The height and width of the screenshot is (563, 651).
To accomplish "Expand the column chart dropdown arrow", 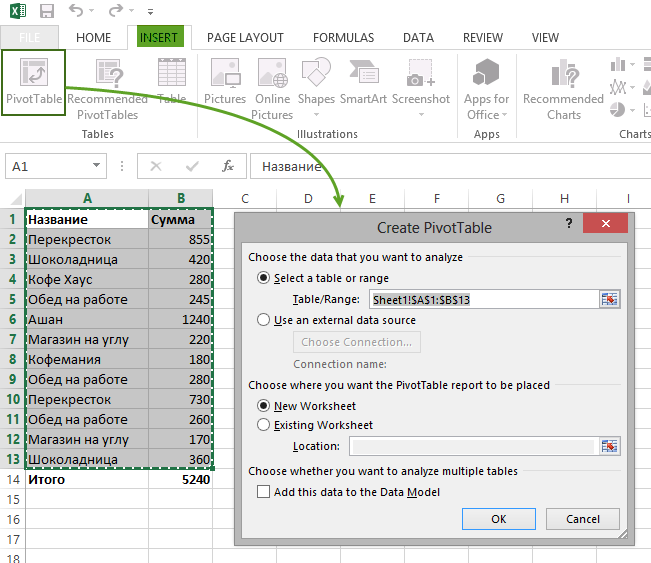I will click(632, 65).
